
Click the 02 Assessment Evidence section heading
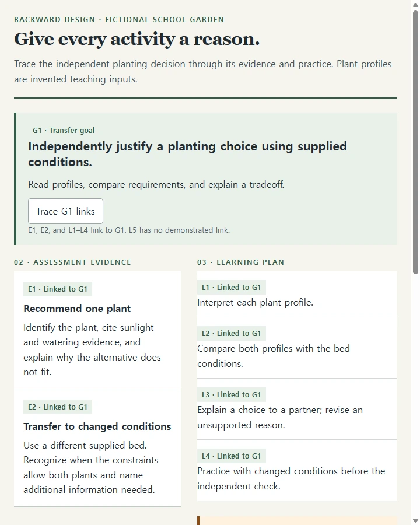pyautogui.click(x=73, y=262)
